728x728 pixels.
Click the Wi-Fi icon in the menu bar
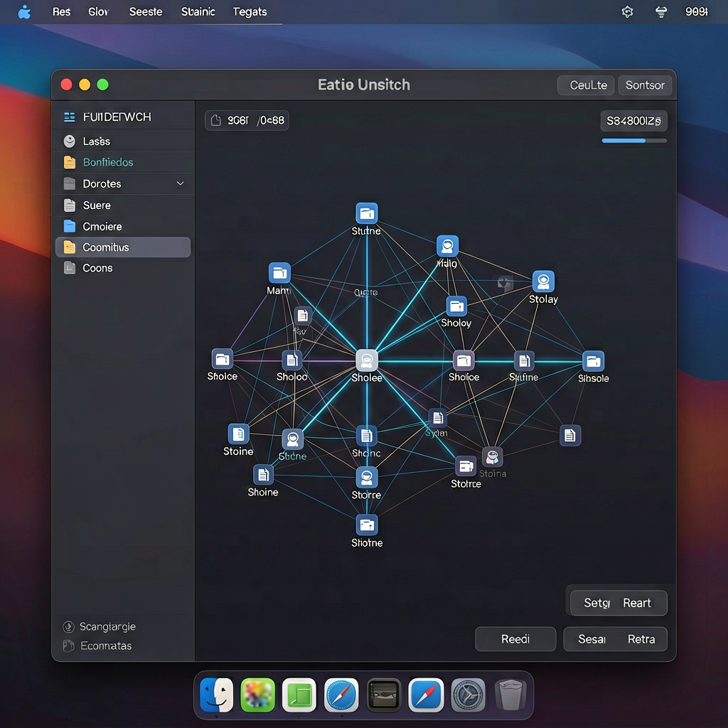pyautogui.click(x=661, y=11)
